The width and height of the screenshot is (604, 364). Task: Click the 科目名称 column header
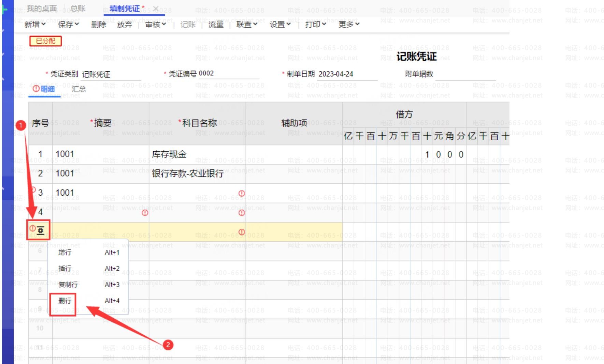(x=198, y=123)
